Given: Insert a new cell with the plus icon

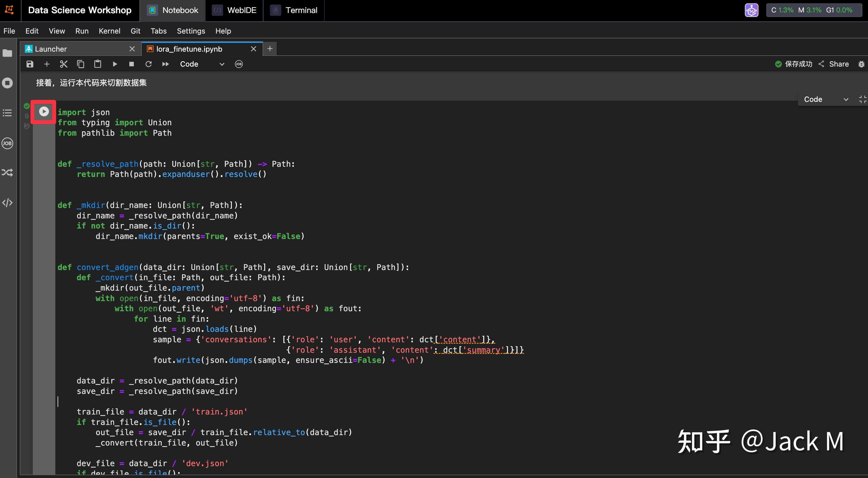Looking at the screenshot, I should pyautogui.click(x=47, y=64).
